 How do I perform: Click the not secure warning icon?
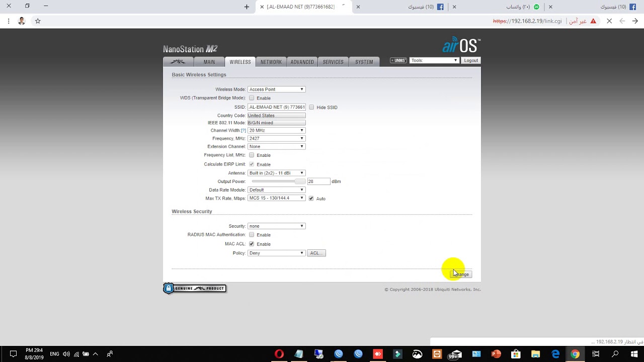[x=593, y=21]
